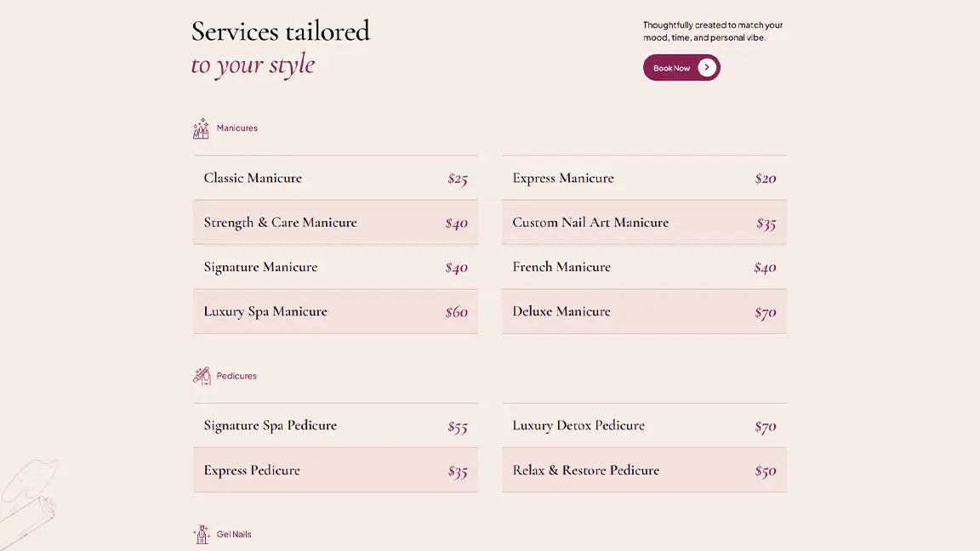Click the $25 Classic Manicure price

click(x=458, y=179)
